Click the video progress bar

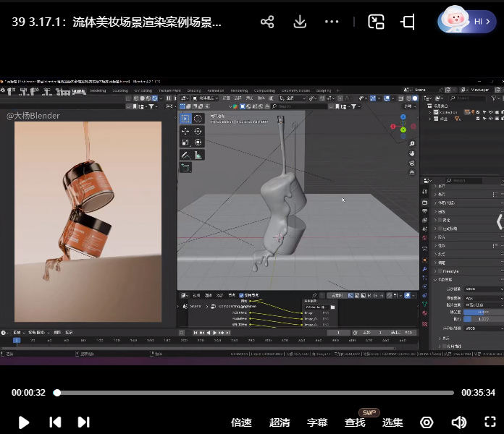253,393
